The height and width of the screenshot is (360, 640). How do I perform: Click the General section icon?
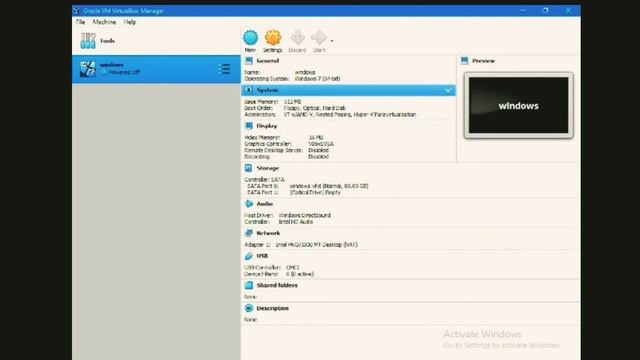click(x=249, y=61)
